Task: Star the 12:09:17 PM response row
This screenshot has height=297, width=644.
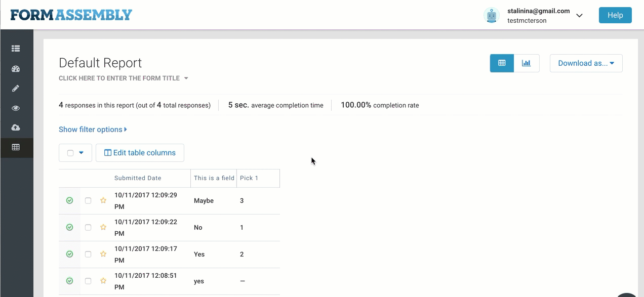Action: tap(103, 254)
